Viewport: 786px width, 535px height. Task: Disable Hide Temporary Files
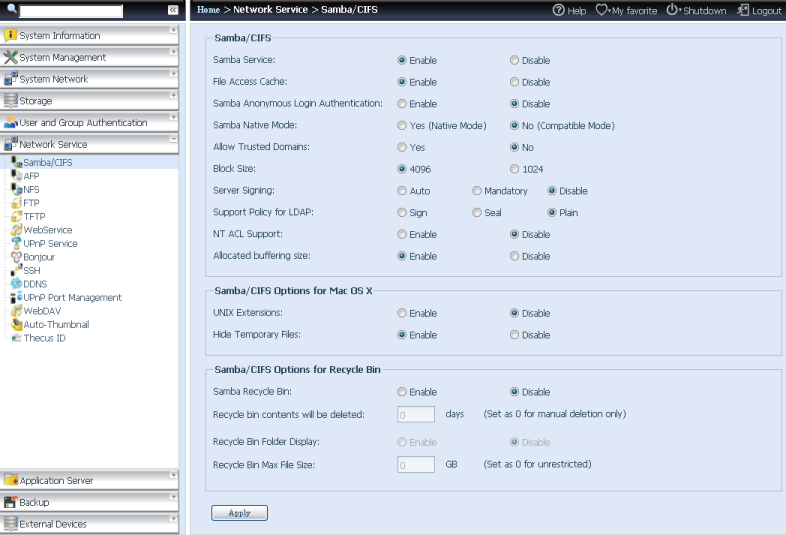pyautogui.click(x=514, y=334)
